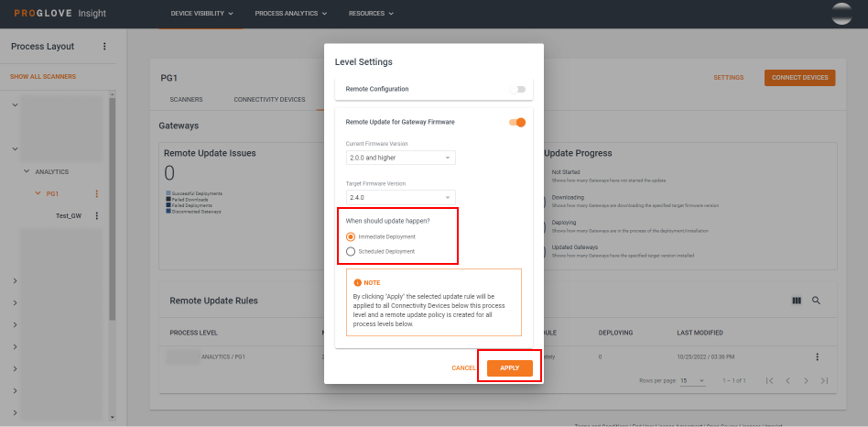Click the user profile avatar
This screenshot has width=868, height=427.
[841, 14]
